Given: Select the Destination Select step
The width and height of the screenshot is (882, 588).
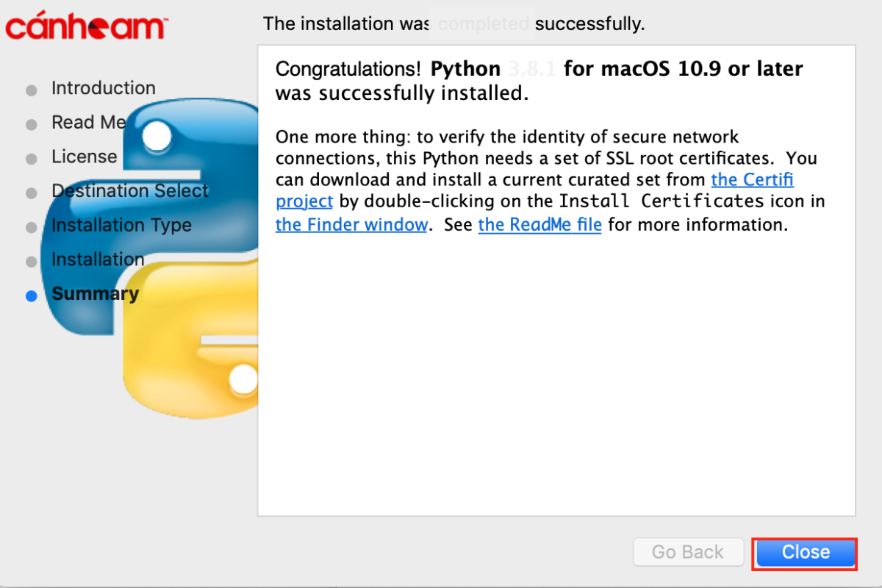Looking at the screenshot, I should click(x=130, y=191).
